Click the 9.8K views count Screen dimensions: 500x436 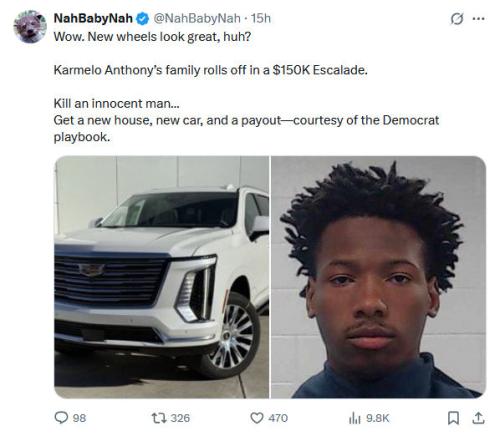378,418
